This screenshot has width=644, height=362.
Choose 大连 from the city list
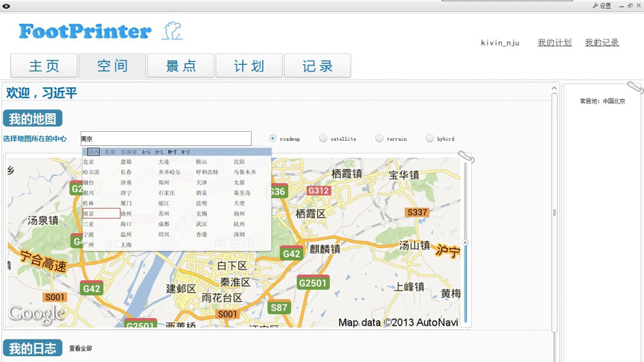click(164, 162)
